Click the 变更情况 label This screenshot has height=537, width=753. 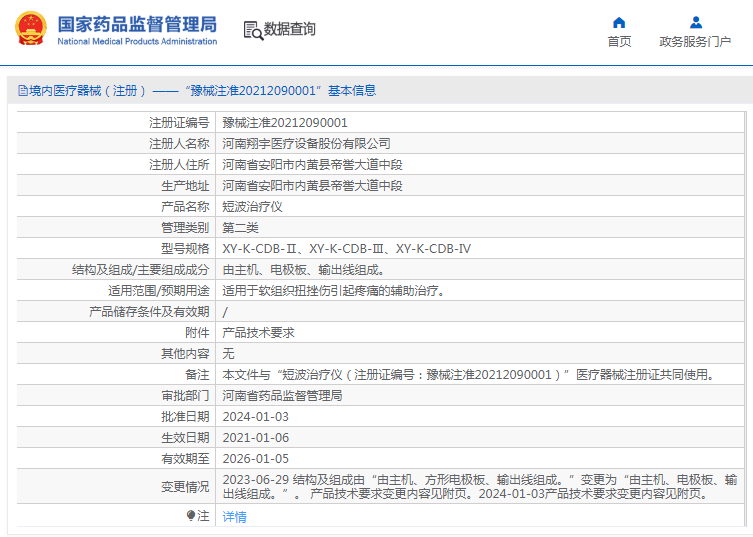[x=185, y=487]
